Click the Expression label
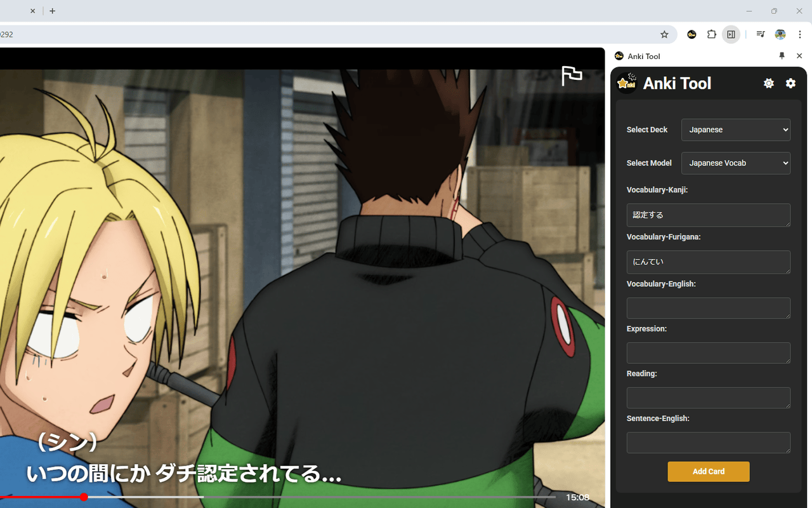This screenshot has width=812, height=508. tap(646, 329)
